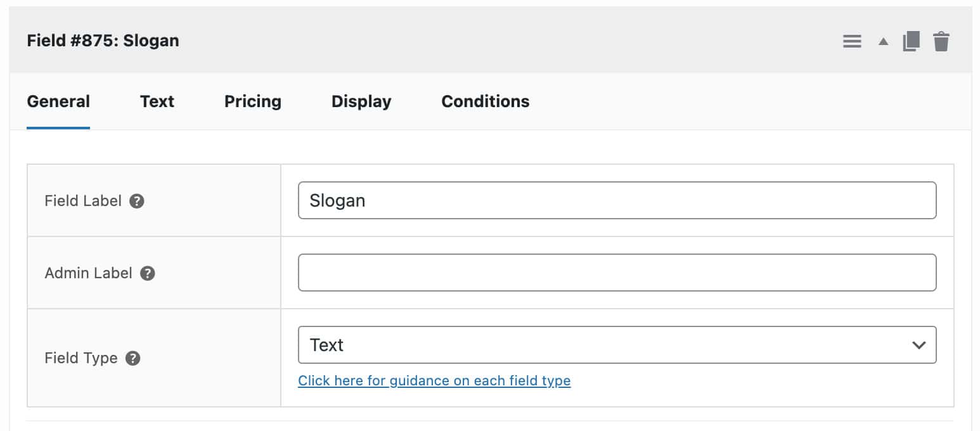Click the drag handle icon for Field #875
This screenshot has width=980, height=431.
[852, 41]
